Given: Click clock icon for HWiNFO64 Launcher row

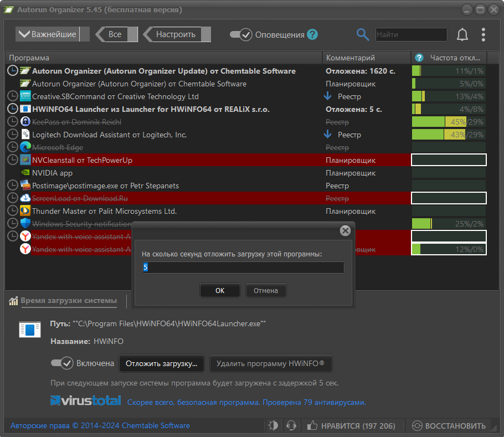Looking at the screenshot, I should tap(13, 109).
